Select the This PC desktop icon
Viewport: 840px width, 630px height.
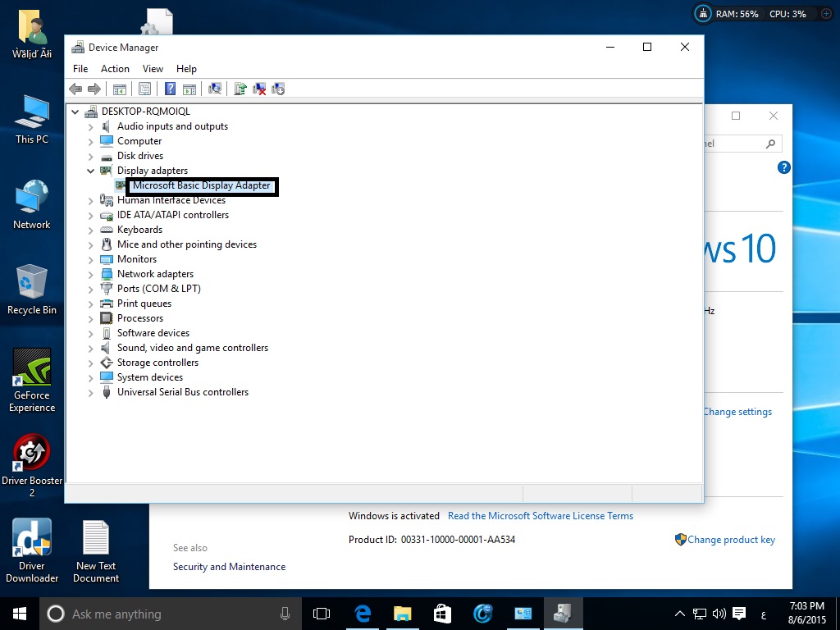click(x=32, y=120)
